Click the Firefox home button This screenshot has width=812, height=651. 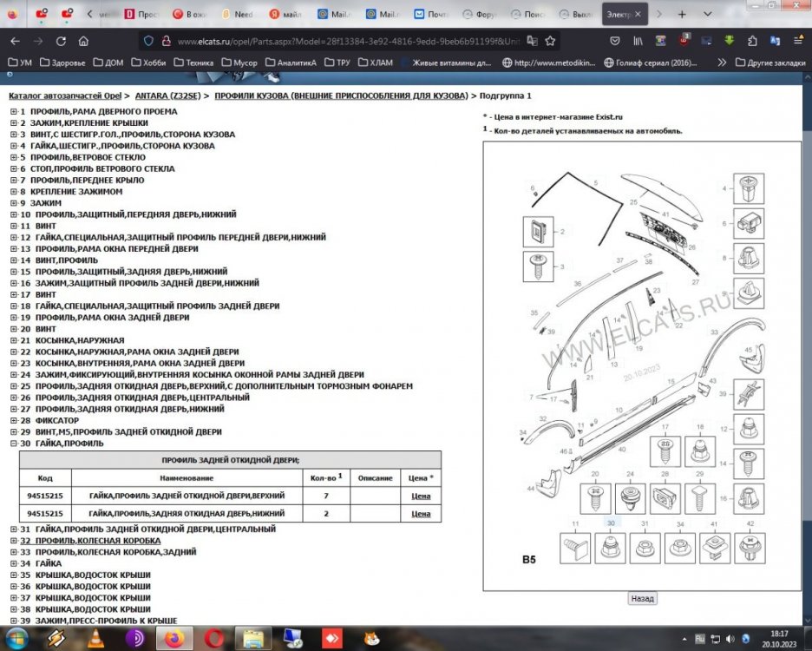pos(83,41)
